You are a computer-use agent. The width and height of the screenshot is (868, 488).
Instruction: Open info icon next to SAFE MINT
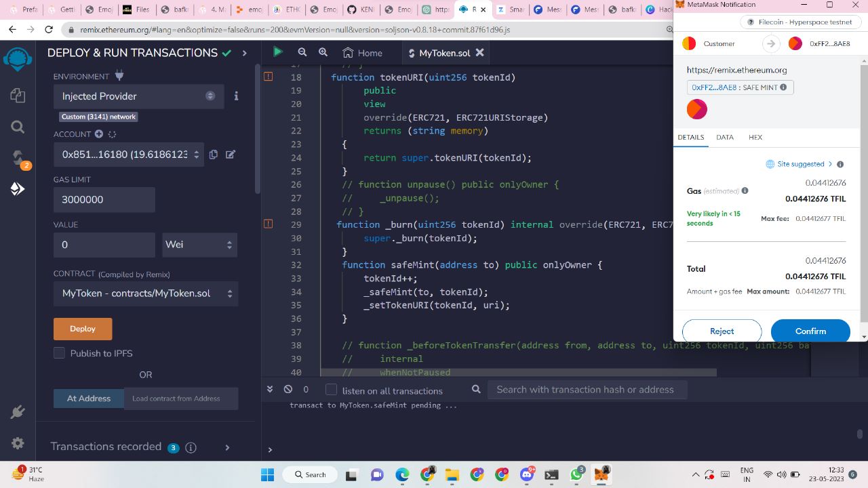point(783,87)
